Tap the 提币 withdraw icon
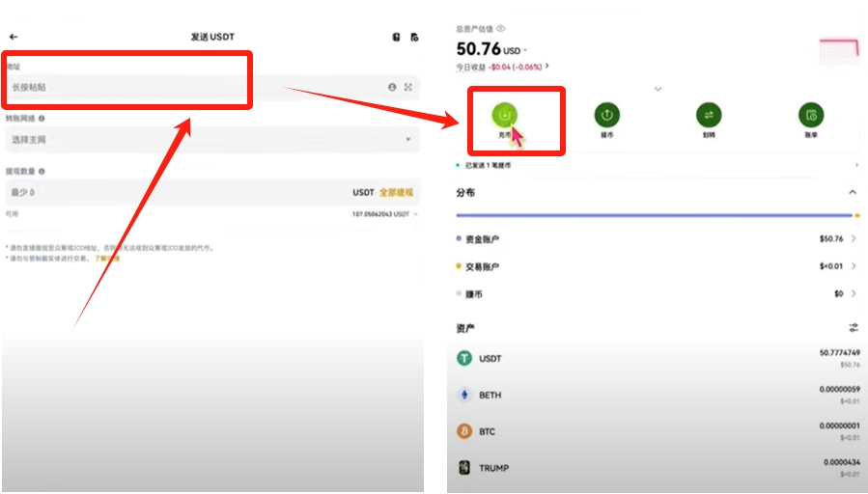This screenshot has height=494, width=868. 606,115
